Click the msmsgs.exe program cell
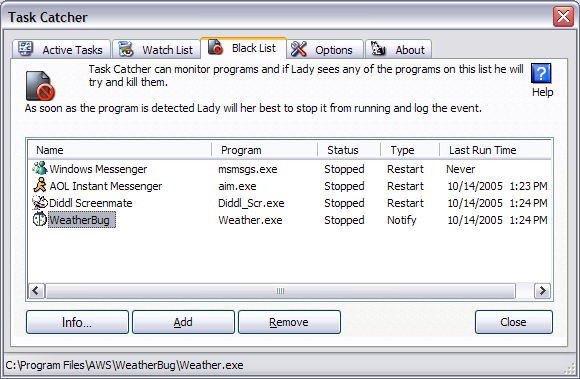 point(248,169)
